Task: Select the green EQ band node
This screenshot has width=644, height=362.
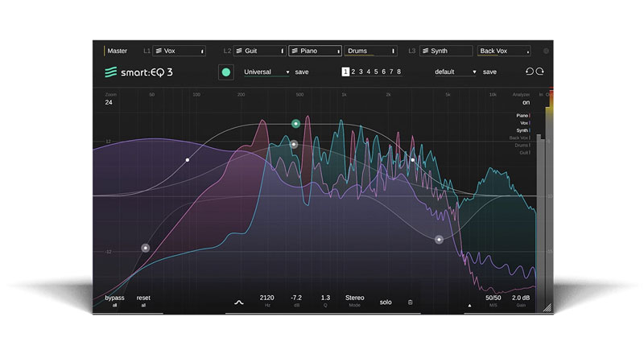Action: pyautogui.click(x=295, y=124)
